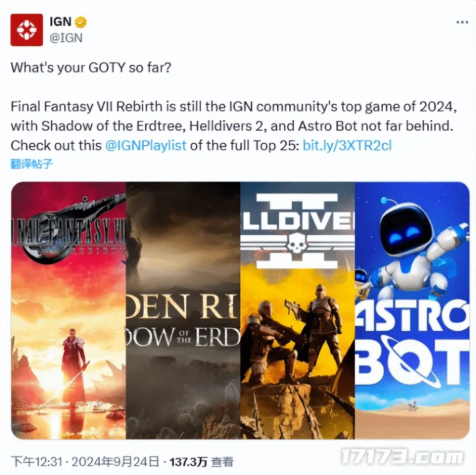
Task: Click the IGN display name
Action: point(60,22)
